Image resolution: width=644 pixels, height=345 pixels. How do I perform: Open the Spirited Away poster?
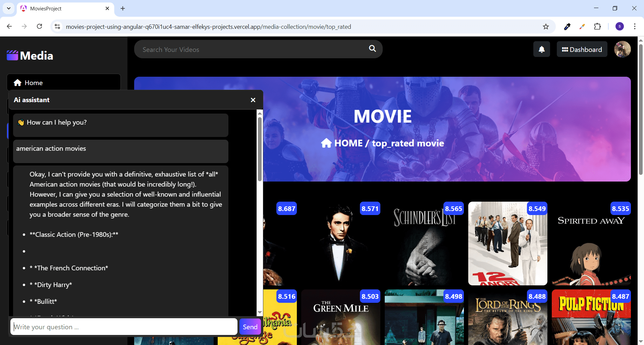[x=591, y=244]
